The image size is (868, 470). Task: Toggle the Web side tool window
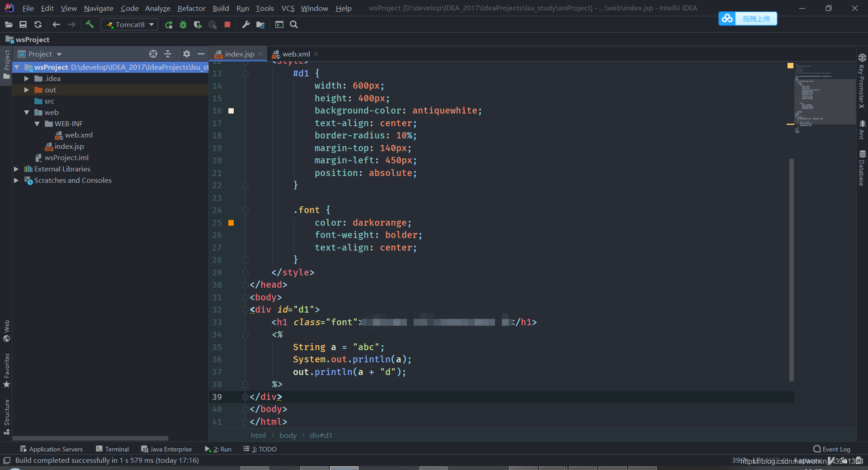(6, 331)
